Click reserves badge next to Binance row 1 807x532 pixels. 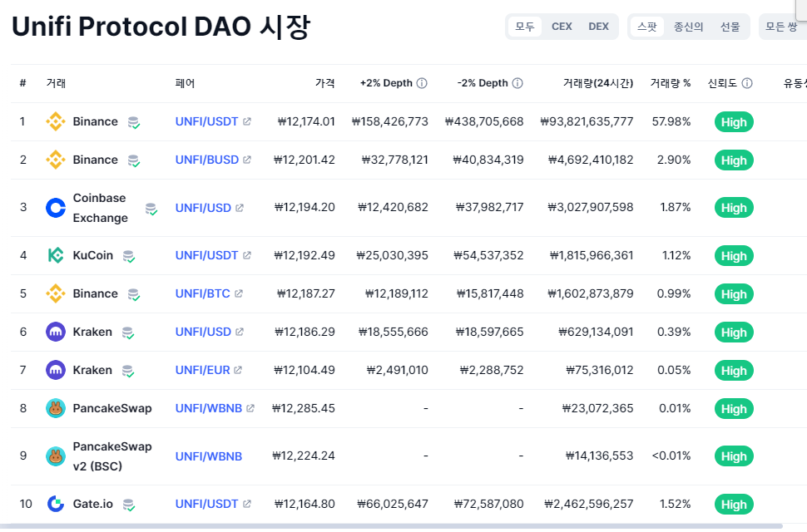pyautogui.click(x=134, y=123)
